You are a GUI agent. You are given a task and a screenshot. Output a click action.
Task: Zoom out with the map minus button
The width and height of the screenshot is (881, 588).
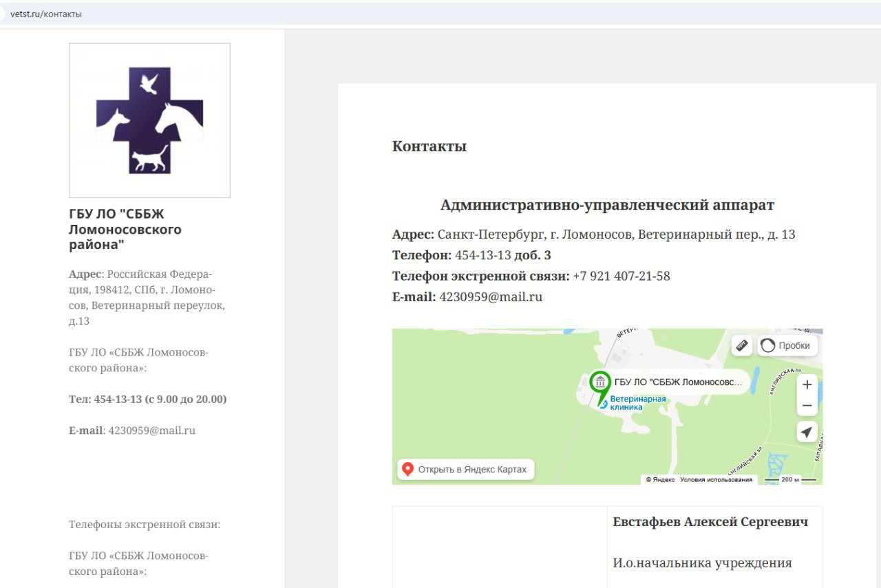[807, 406]
